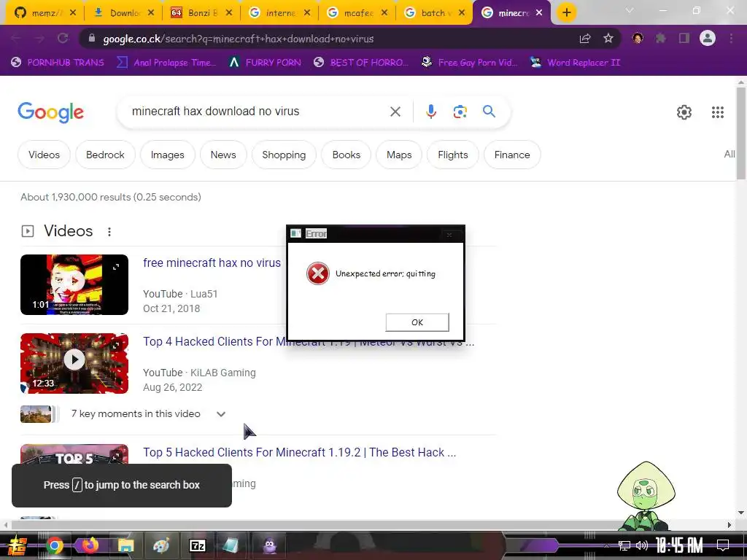Open Chrome from the taskbar

54,545
